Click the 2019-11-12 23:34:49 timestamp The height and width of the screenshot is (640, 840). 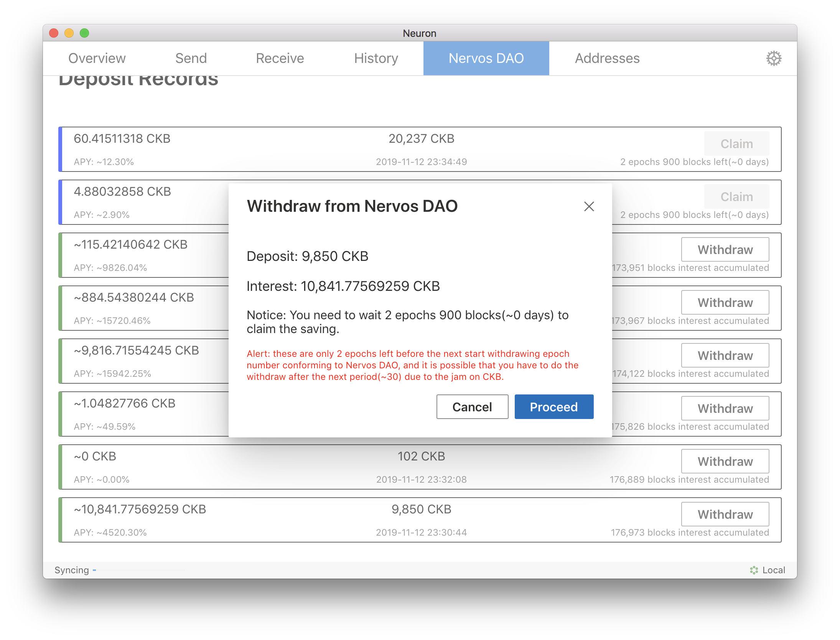pyautogui.click(x=421, y=162)
